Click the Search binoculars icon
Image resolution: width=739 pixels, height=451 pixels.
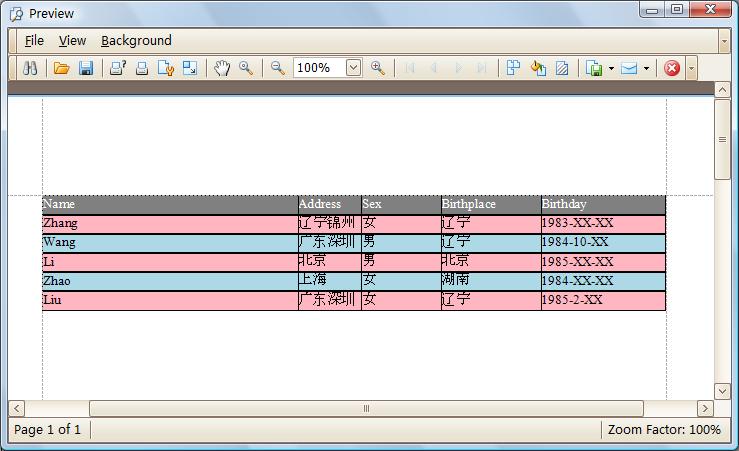point(30,68)
